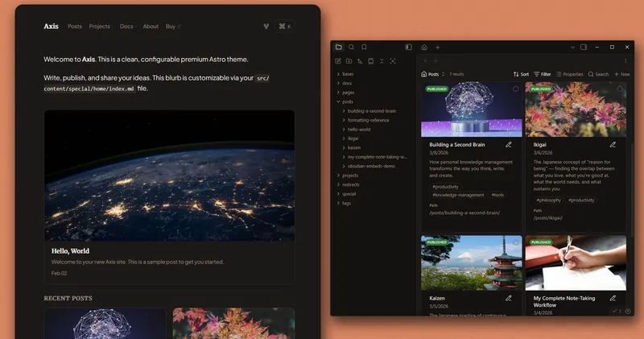Open Posts in Axis site navigation
Viewport: 644px width, 339px height.
tap(75, 27)
